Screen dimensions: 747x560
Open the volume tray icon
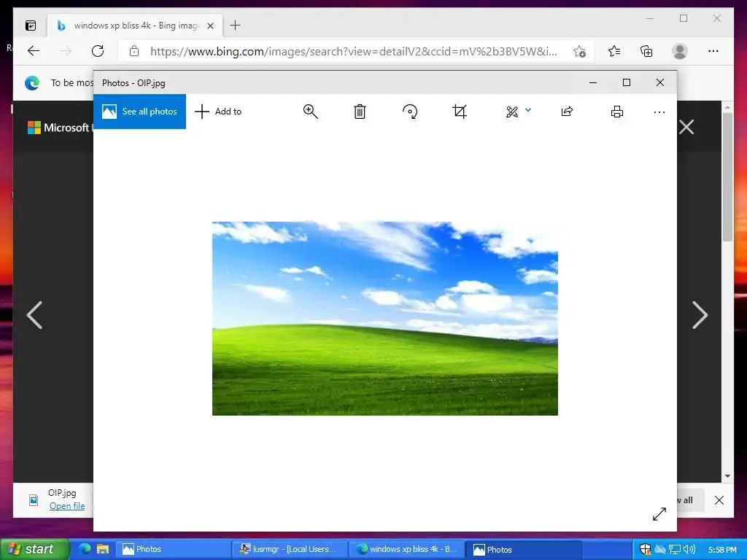point(689,549)
